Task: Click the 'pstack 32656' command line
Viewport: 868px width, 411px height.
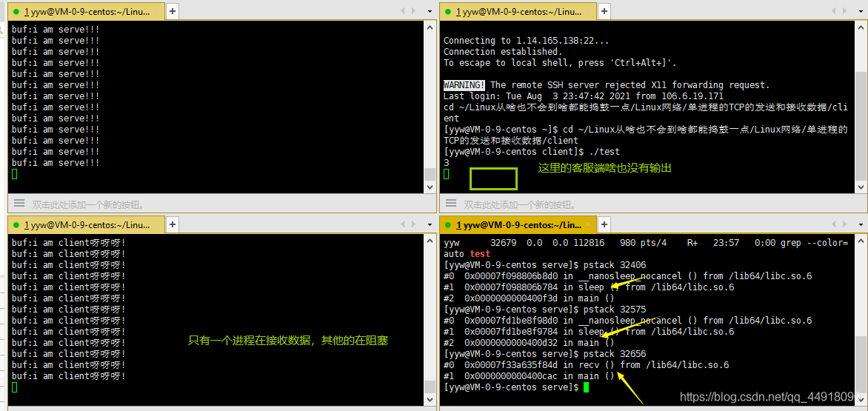Action: [544, 354]
